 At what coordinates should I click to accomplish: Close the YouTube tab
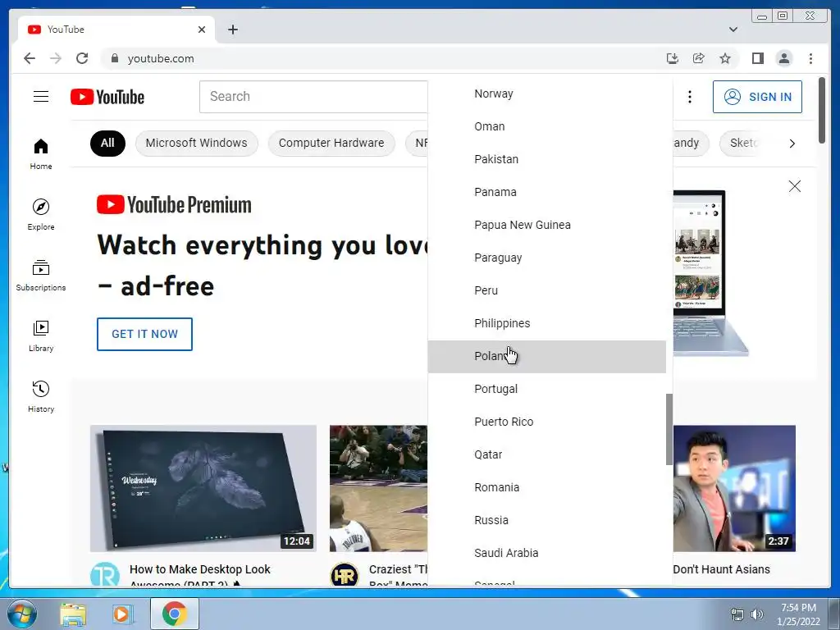click(x=202, y=30)
